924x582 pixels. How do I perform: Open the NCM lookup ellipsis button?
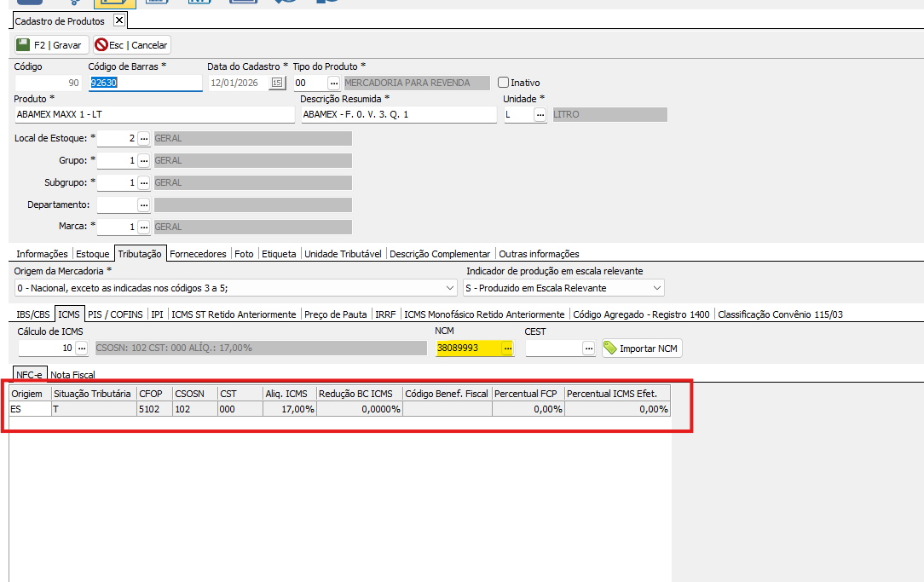click(508, 349)
